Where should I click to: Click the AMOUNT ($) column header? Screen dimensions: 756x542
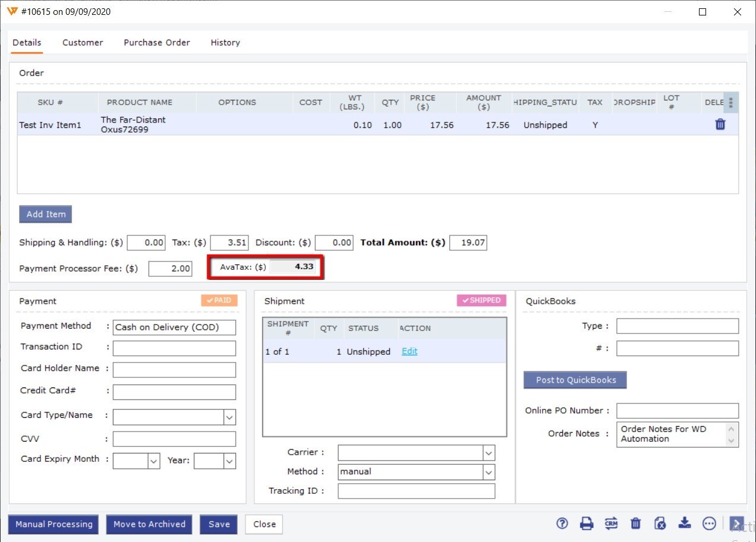[484, 102]
